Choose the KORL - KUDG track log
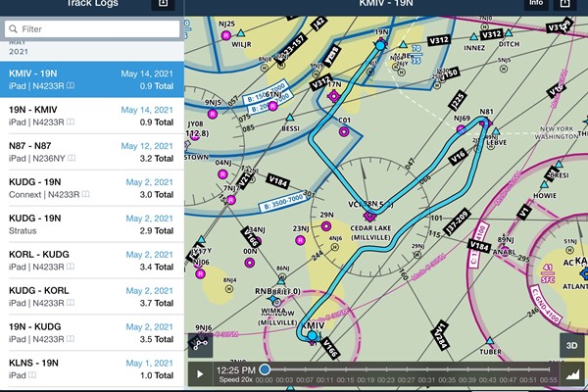This screenshot has height=392, width=588. click(91, 260)
